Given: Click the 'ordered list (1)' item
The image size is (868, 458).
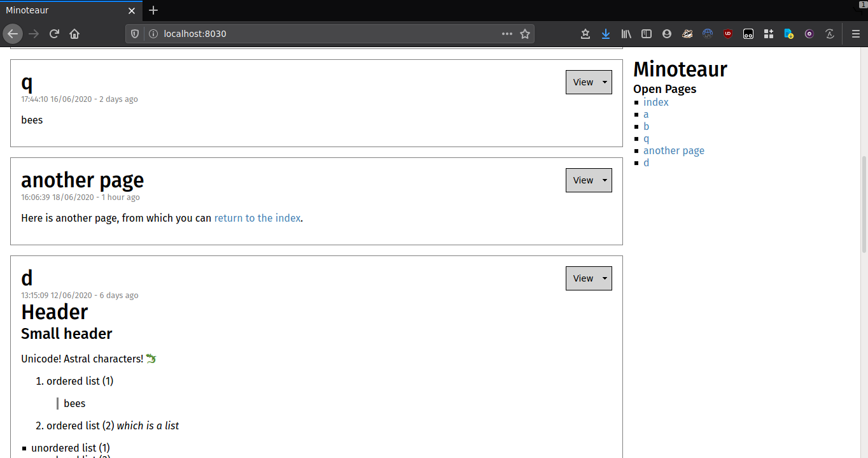Looking at the screenshot, I should [80, 381].
